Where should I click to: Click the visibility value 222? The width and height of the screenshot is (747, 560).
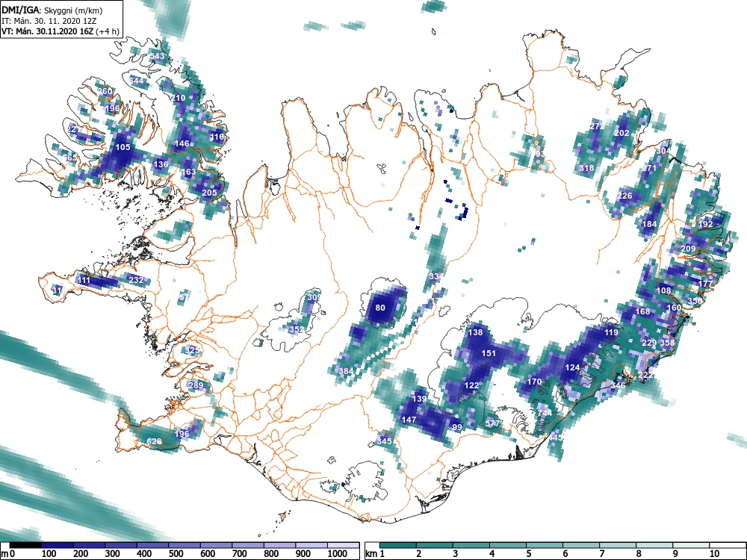pyautogui.click(x=645, y=376)
